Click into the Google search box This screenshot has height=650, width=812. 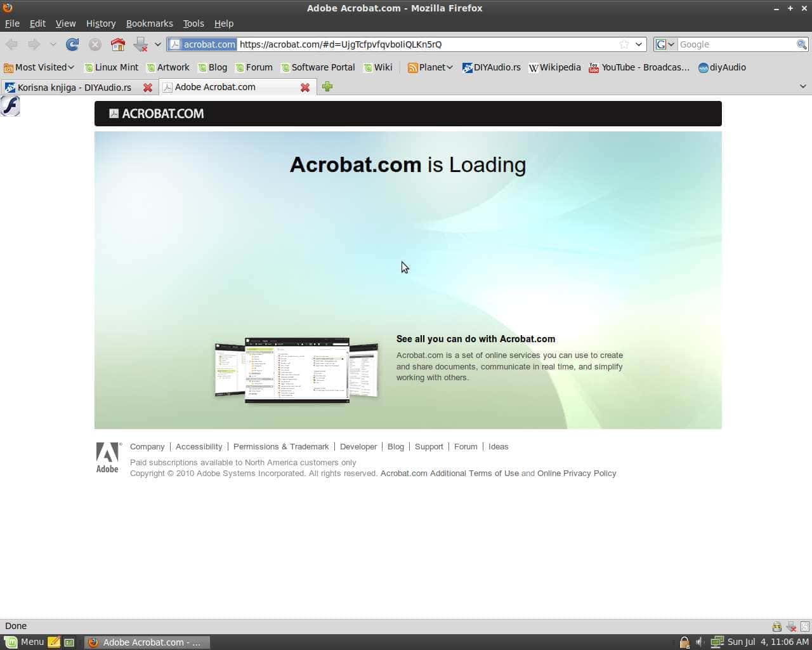coord(737,44)
